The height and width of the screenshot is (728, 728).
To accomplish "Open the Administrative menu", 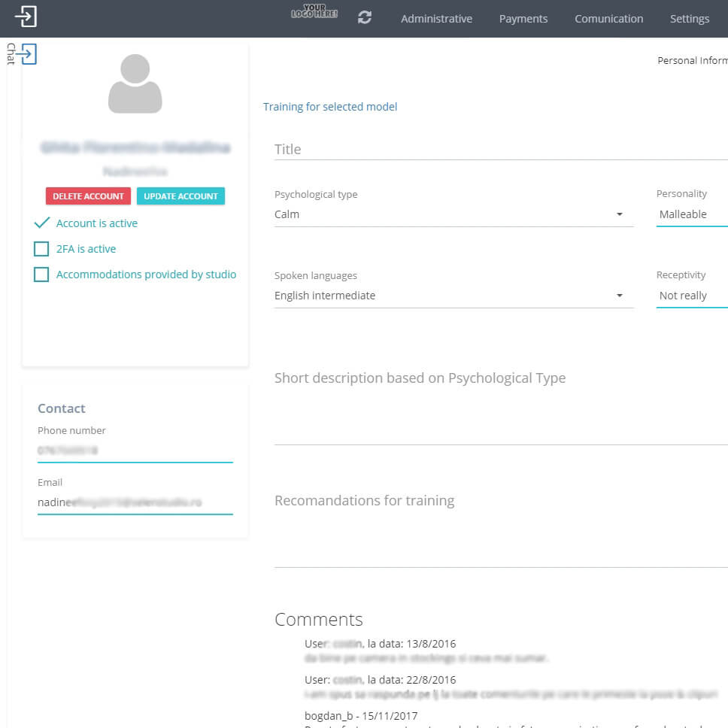I will coord(436,19).
